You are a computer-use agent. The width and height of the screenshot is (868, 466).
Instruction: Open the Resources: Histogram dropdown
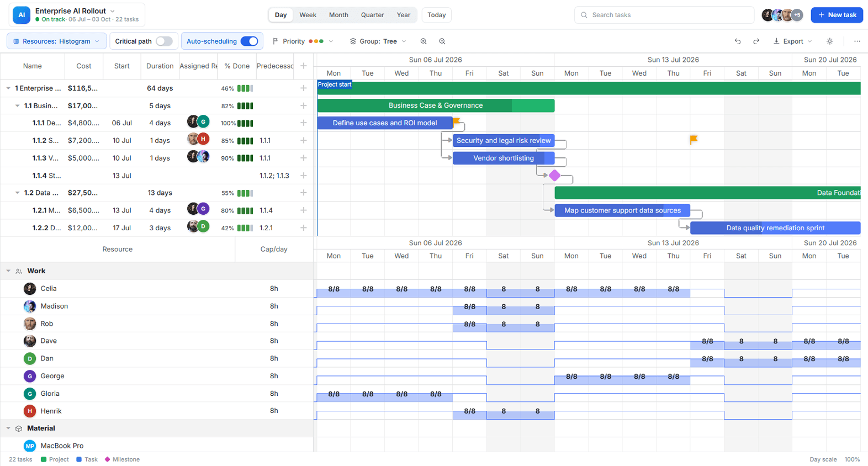[56, 41]
